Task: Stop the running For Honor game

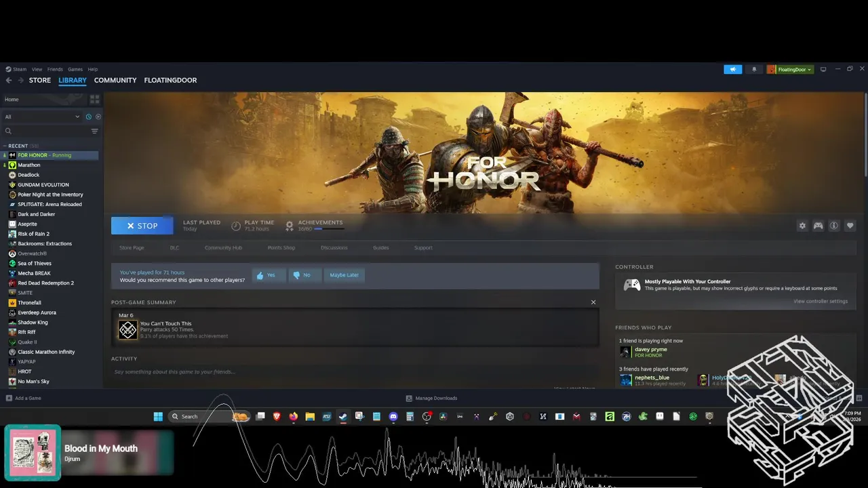Action: (142, 226)
